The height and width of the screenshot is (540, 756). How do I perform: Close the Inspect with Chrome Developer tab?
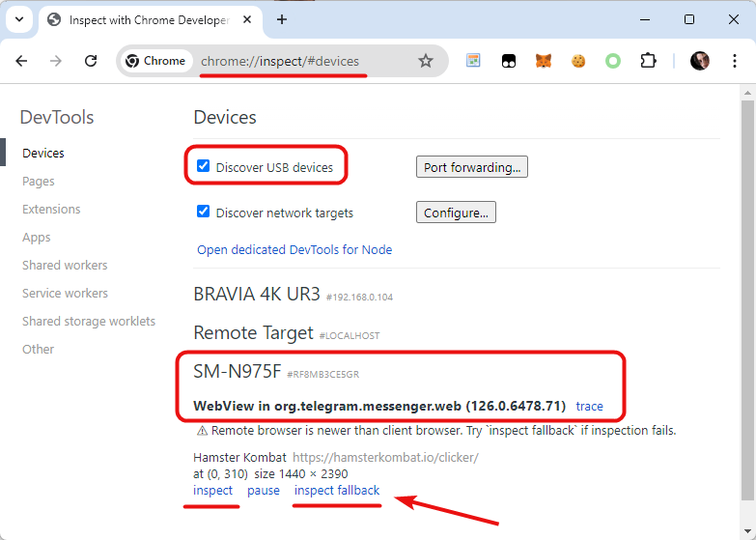[x=247, y=19]
